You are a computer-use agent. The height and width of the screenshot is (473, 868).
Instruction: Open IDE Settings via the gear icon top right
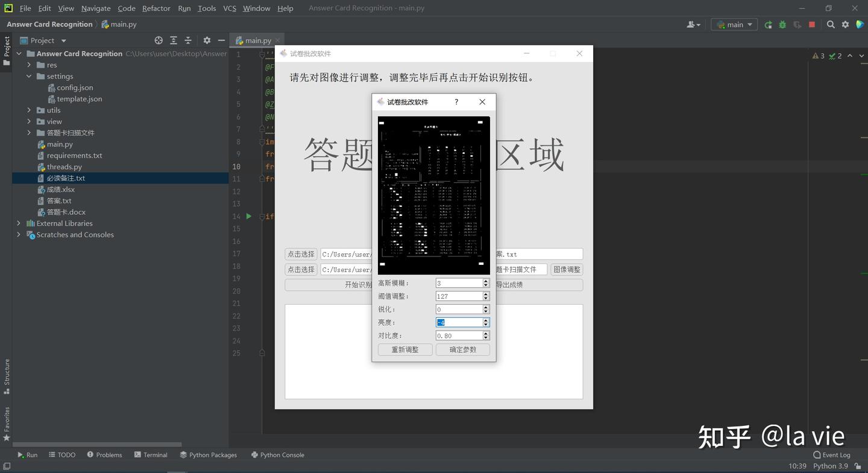845,24
